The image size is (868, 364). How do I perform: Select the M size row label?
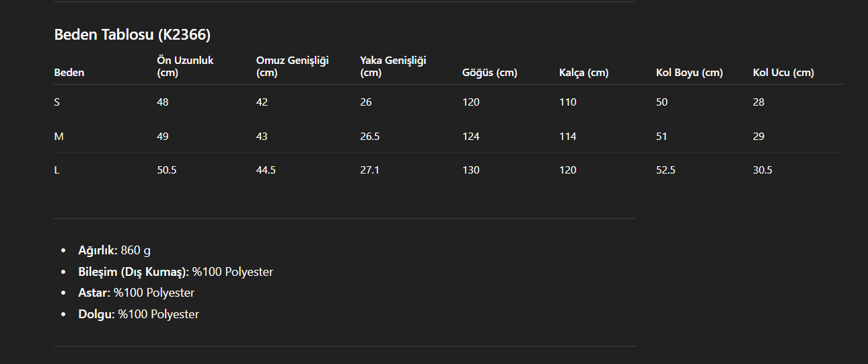(59, 137)
